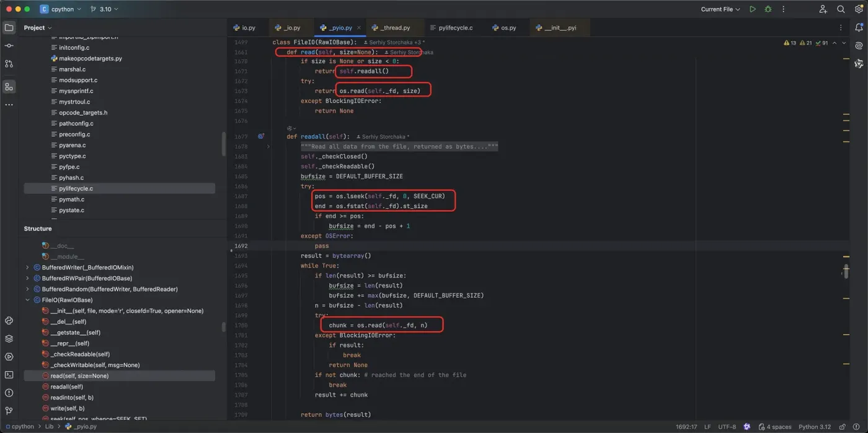Screen dimensions: 868x433
Task: Open Code With Me add-user icon
Action: 823,9
